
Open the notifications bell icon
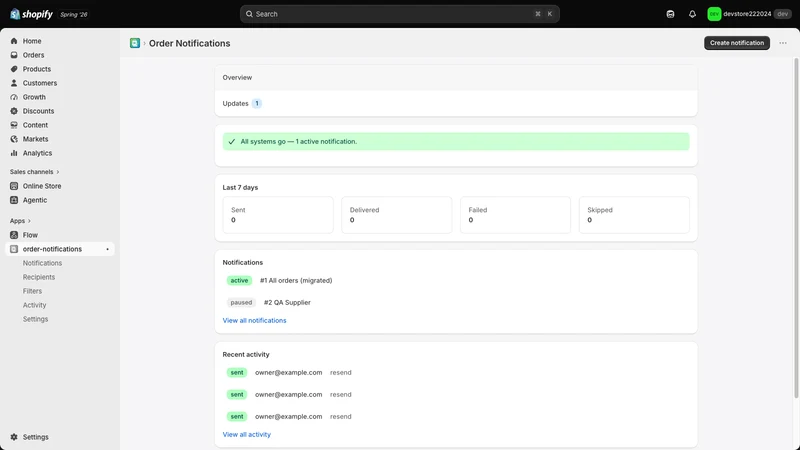click(x=692, y=14)
